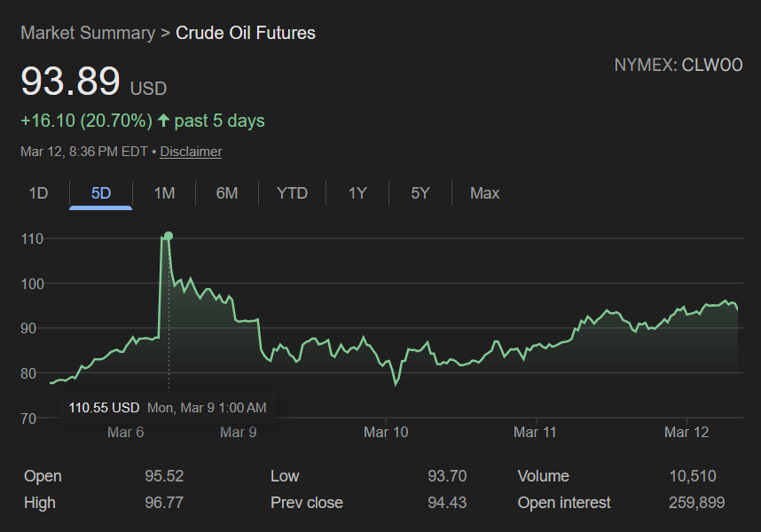Click the Open value 95.52
The width and height of the screenshot is (761, 532).
164,476
